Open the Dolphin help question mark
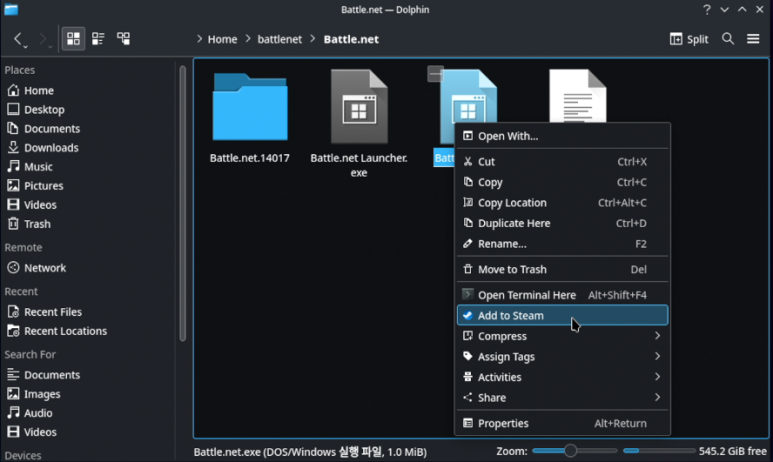Viewport: 773px width, 462px height. click(706, 9)
